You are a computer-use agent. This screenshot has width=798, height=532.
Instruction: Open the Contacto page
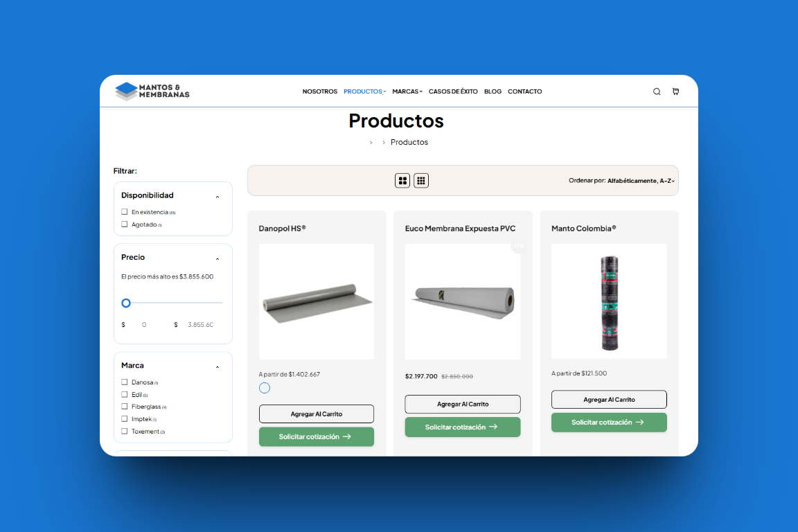click(524, 91)
